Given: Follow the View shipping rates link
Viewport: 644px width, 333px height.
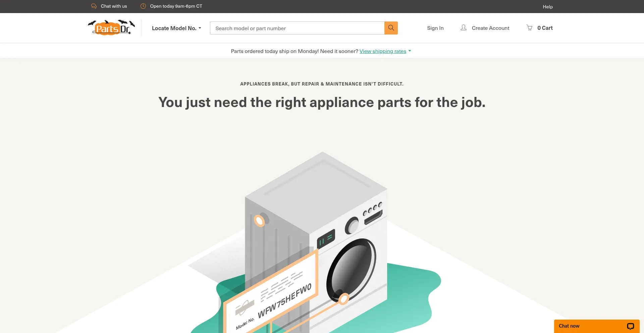Looking at the screenshot, I should point(383,51).
